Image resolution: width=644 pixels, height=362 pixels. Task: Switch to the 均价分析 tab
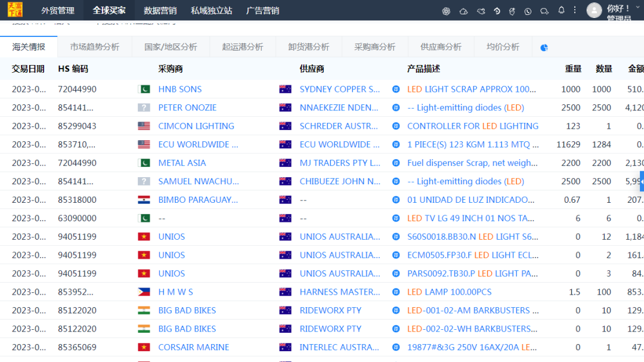tap(503, 47)
